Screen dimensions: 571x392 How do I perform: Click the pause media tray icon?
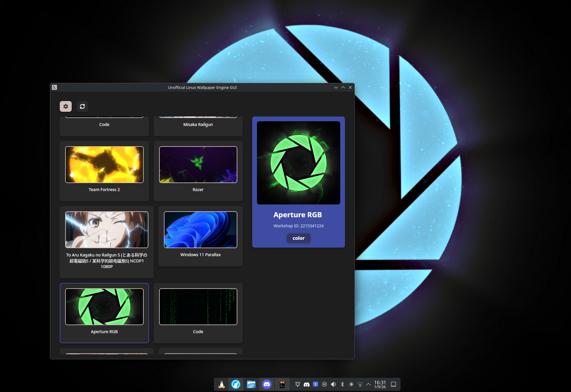click(x=324, y=384)
